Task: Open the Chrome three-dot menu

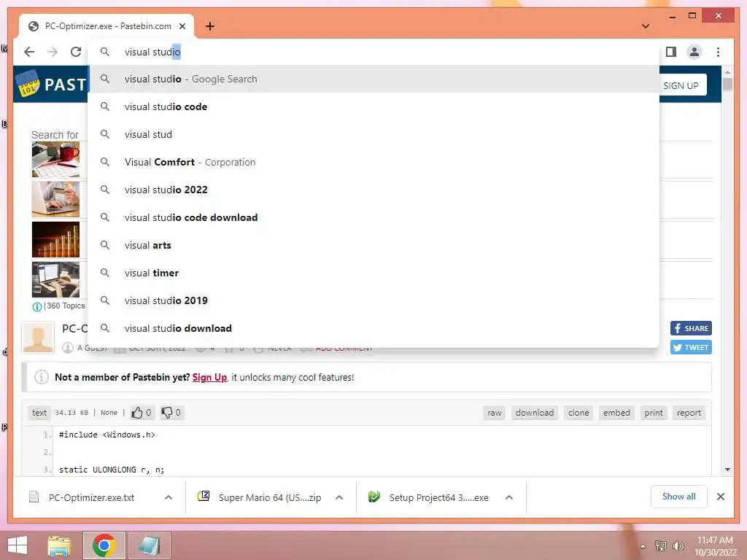Action: coord(718,52)
